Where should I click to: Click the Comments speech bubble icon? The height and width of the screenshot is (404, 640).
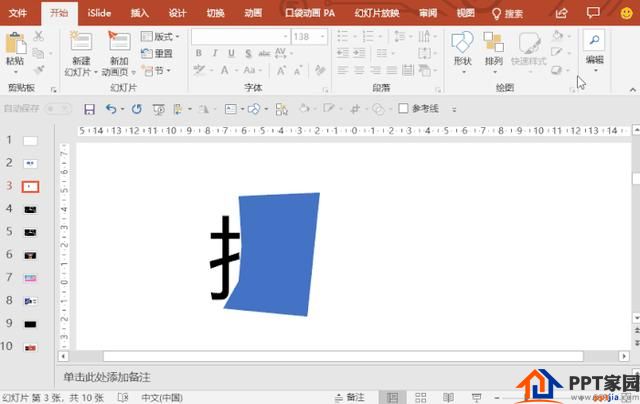coord(593,13)
